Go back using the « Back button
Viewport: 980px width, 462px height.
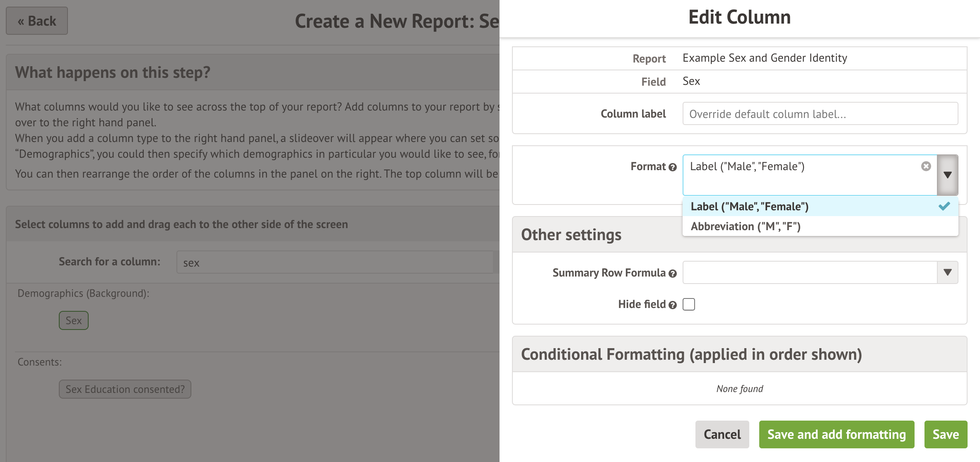pyautogui.click(x=37, y=21)
